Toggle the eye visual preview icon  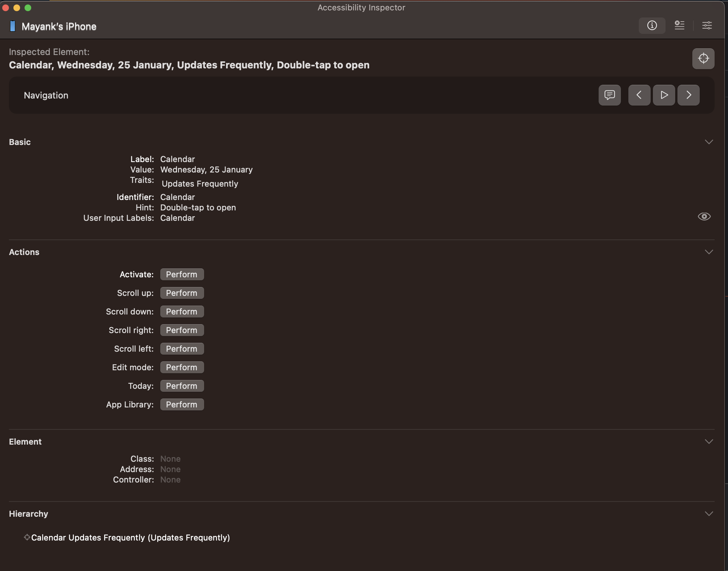click(x=704, y=216)
